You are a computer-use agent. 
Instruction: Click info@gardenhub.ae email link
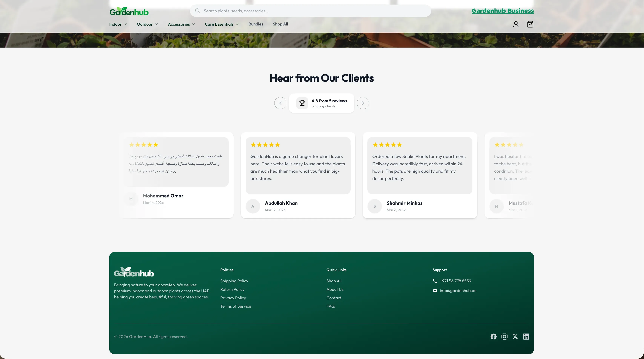(x=458, y=290)
